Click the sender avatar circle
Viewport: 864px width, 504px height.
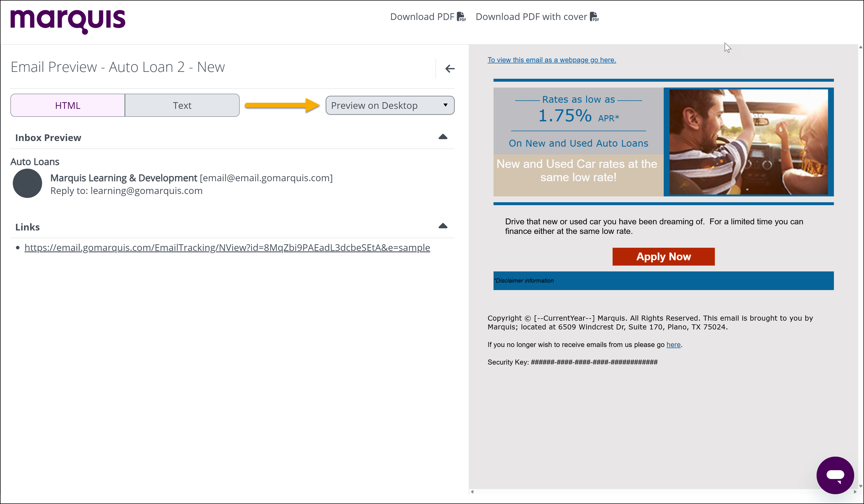27,183
